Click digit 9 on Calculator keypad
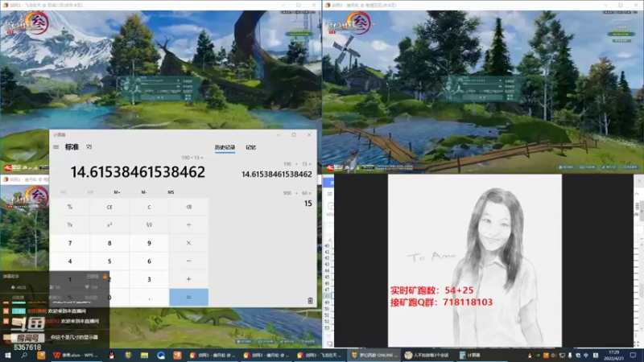Image resolution: width=644 pixels, height=362 pixels. (x=149, y=243)
